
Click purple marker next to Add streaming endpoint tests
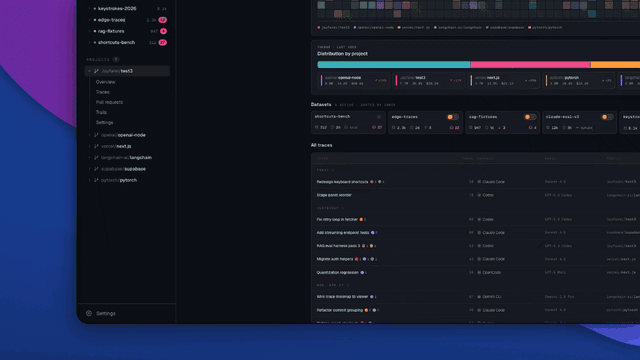(x=372, y=233)
